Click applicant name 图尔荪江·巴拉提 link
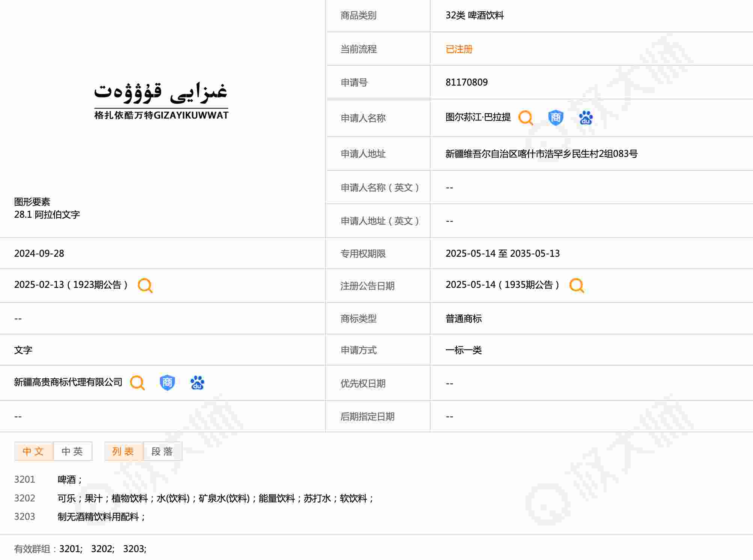This screenshot has height=560, width=753. tap(478, 117)
